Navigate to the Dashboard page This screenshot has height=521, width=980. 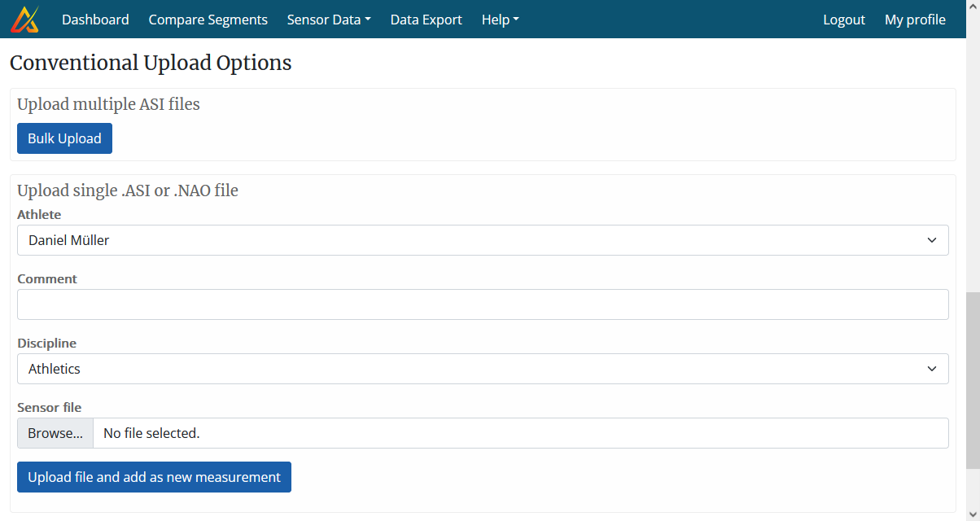95,19
